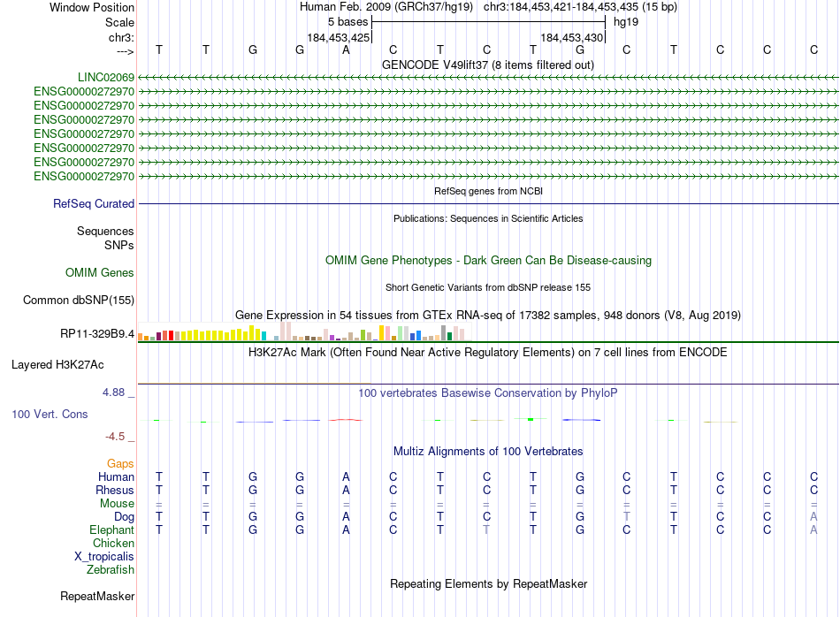Click the ---> sequence direction arrow

(125, 51)
